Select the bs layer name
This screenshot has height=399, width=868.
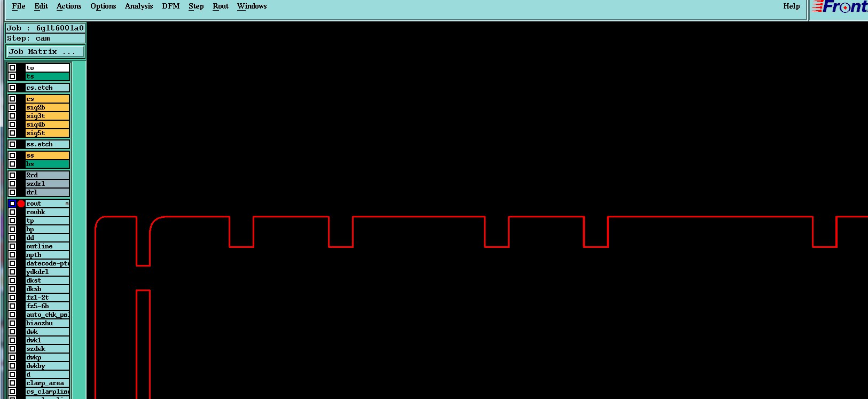[48, 164]
